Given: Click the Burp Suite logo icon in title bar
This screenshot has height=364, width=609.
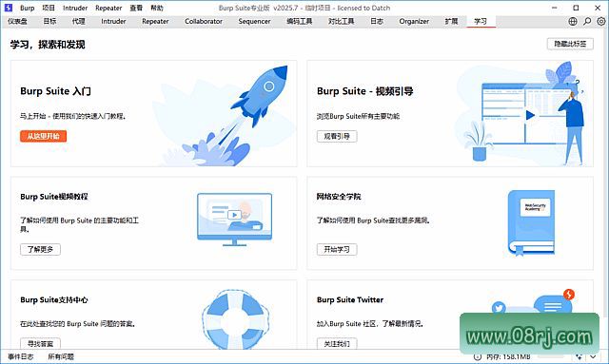Looking at the screenshot, I should coord(9,8).
